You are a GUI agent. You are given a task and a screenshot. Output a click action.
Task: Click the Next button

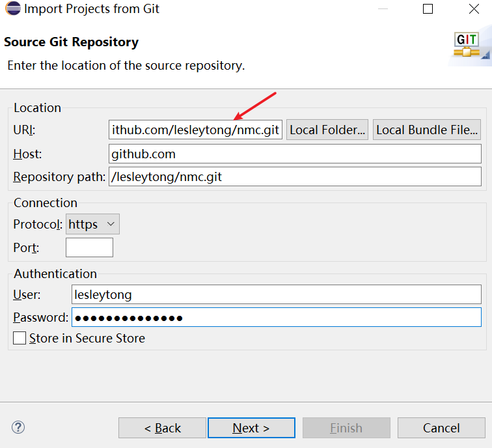251,428
